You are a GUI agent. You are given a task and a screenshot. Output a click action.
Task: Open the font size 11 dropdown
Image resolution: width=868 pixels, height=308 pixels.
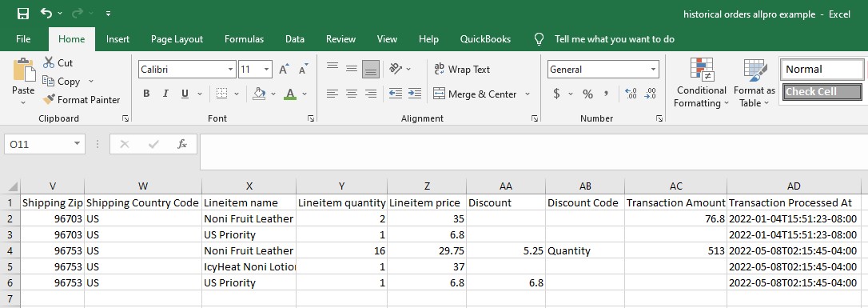(x=267, y=70)
